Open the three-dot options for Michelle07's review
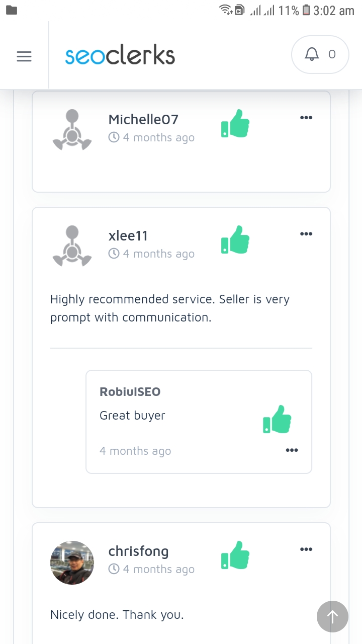The height and width of the screenshot is (644, 362). pyautogui.click(x=306, y=118)
